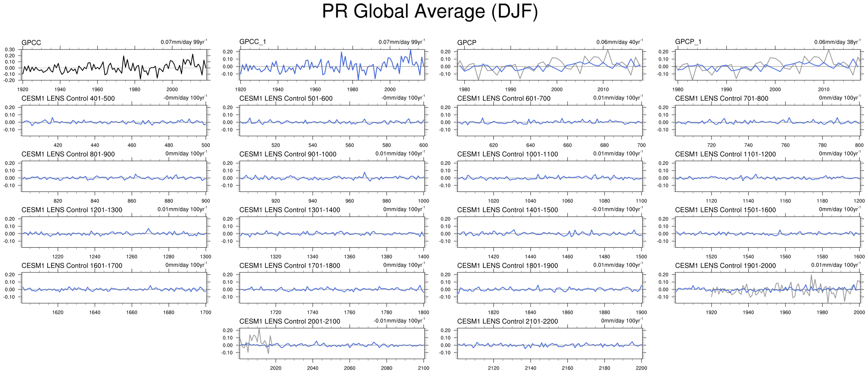The width and height of the screenshot is (868, 373).
Task: Open the GPCC_1 blue timeseries plot
Action: (x=332, y=65)
